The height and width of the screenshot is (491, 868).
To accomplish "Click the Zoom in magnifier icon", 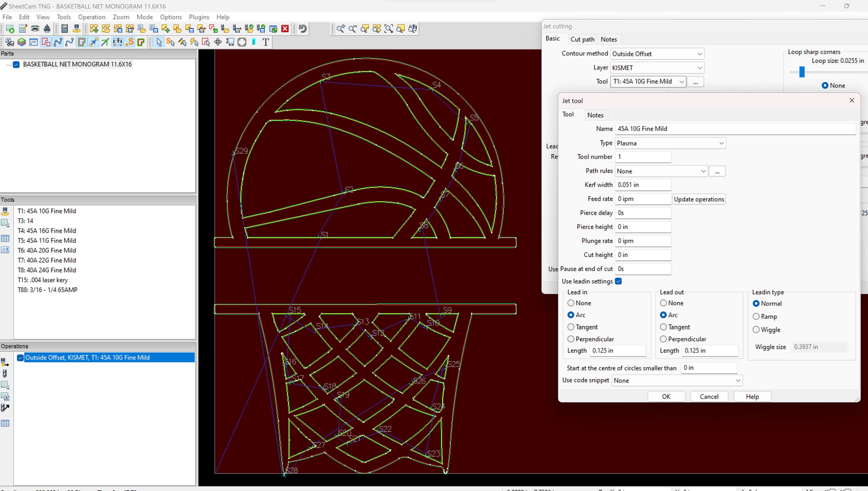I will [340, 29].
